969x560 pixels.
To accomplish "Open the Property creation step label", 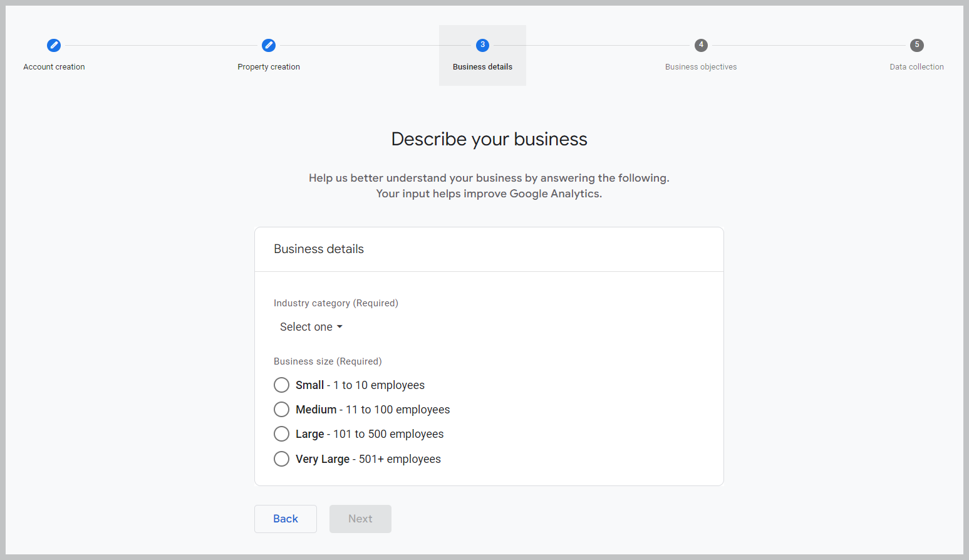I will [269, 67].
